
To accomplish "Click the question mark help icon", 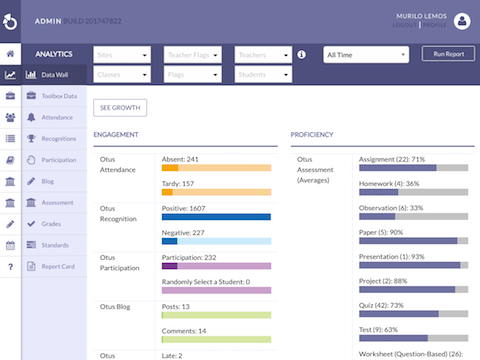I will tap(10, 267).
